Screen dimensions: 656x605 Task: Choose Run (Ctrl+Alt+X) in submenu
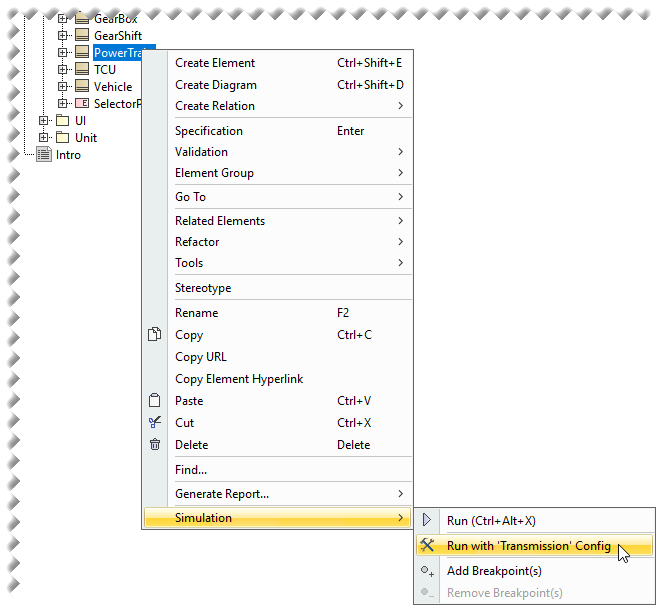tap(535, 520)
